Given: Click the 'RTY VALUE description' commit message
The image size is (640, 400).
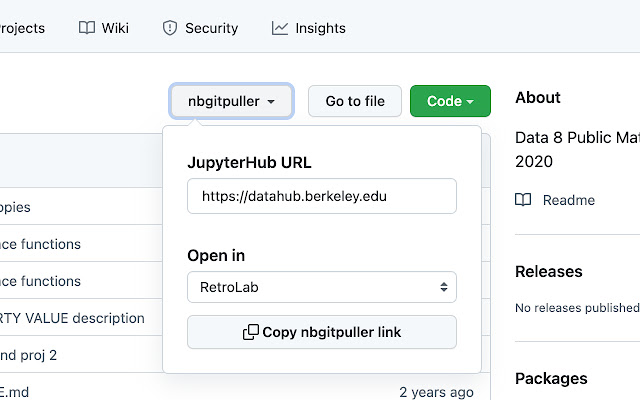Looking at the screenshot, I should click(x=72, y=318).
